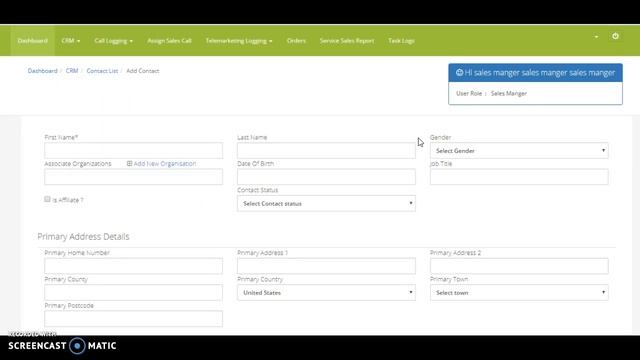This screenshot has height=360, width=640.
Task: Open the Primary Country dropdown
Action: pyautogui.click(x=326, y=293)
